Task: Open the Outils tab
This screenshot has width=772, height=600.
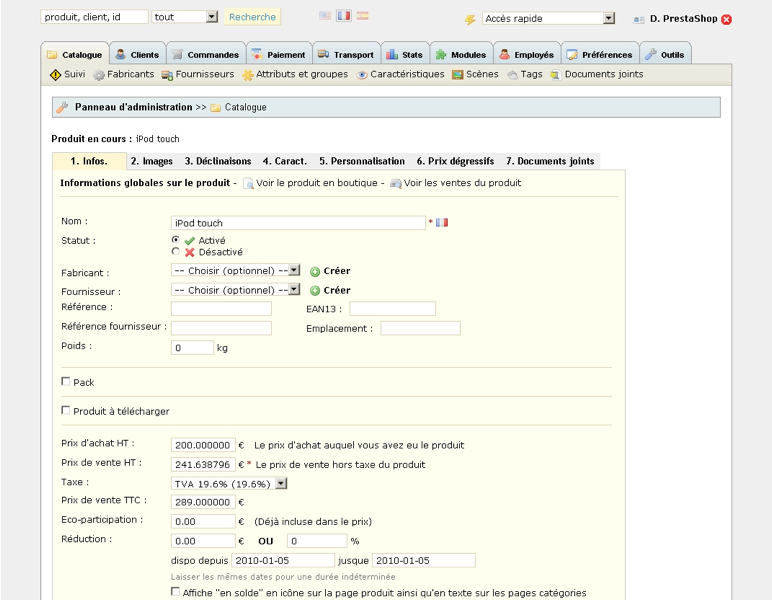Action: (665, 55)
